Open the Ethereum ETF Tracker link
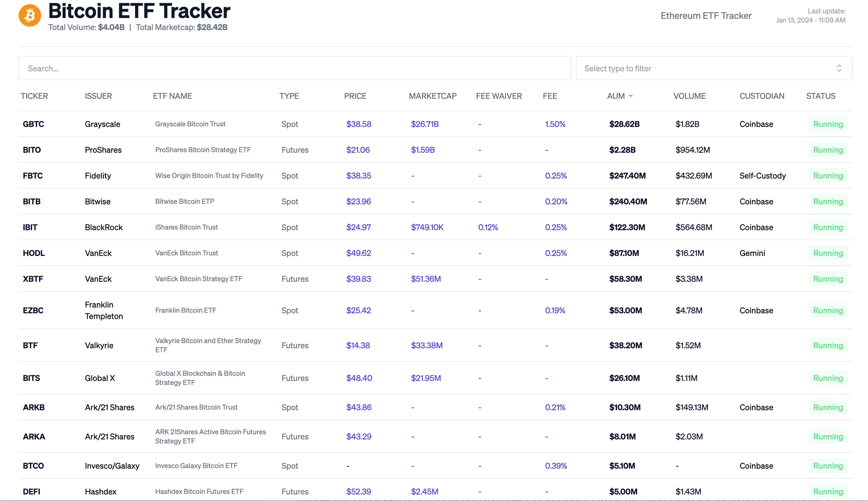The image size is (868, 501). point(706,16)
